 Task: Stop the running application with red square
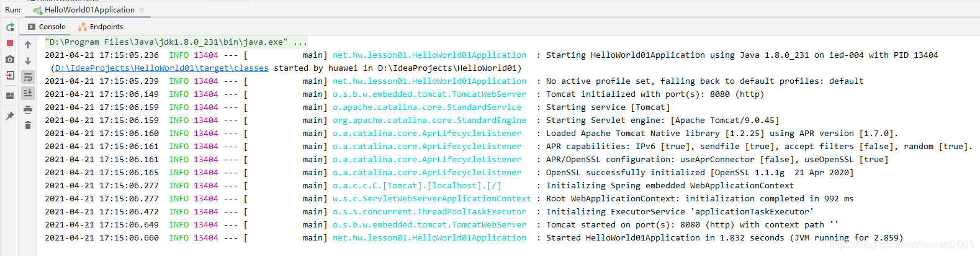[x=9, y=43]
